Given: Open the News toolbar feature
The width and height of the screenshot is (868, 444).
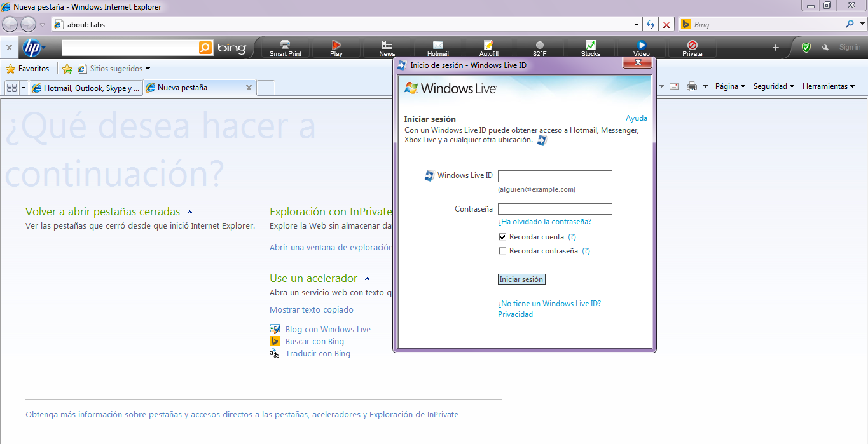Looking at the screenshot, I should pyautogui.click(x=387, y=48).
